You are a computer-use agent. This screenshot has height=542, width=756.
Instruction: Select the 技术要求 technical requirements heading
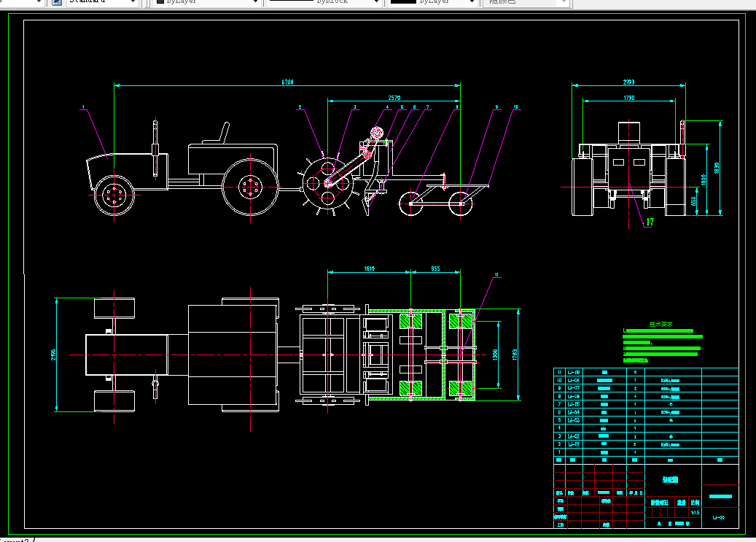tap(661, 325)
